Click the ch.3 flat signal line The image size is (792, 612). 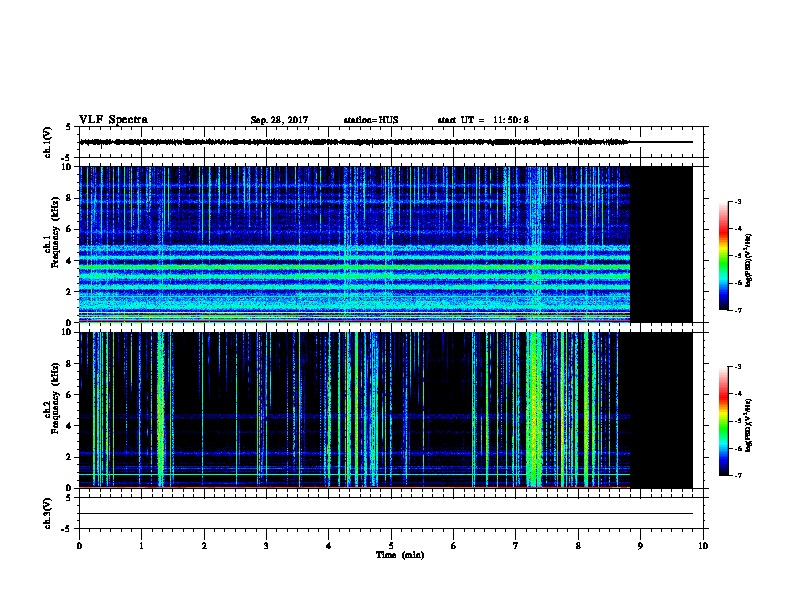click(x=386, y=514)
